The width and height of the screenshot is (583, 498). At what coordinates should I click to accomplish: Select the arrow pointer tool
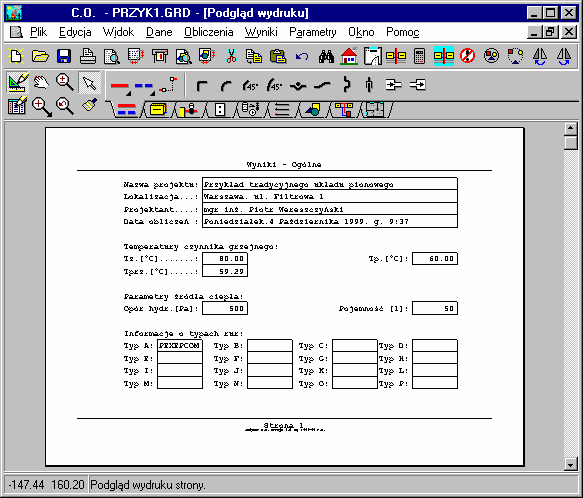[x=89, y=83]
